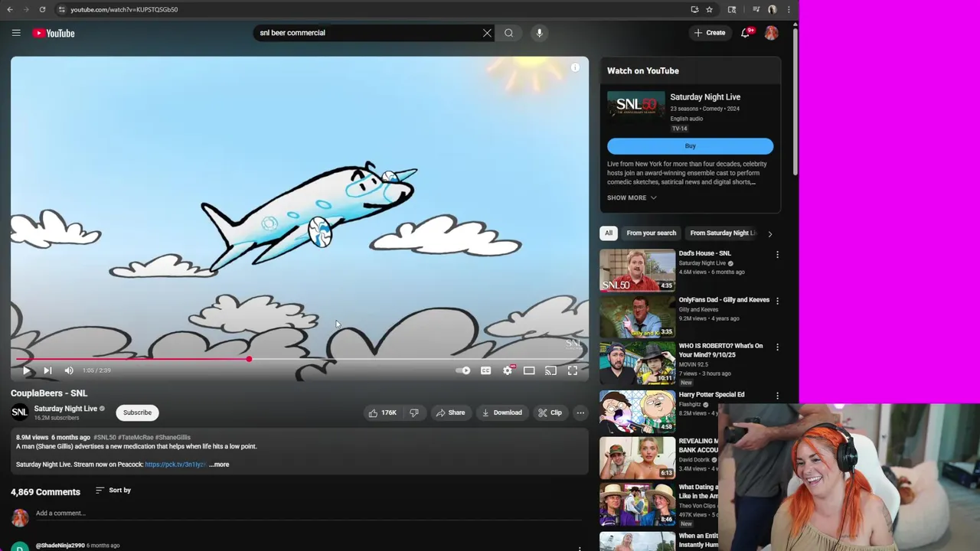This screenshot has width=980, height=551.
Task: Skip to next video
Action: click(x=47, y=370)
